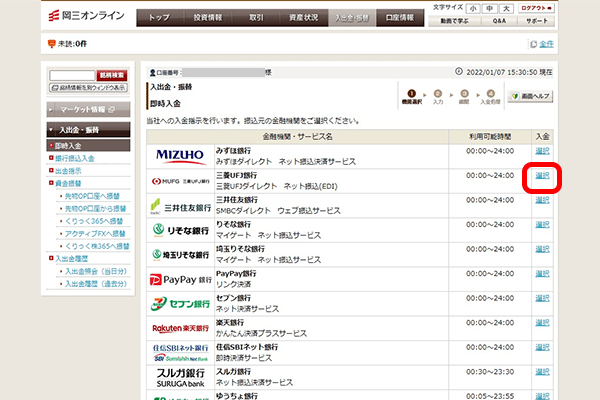The height and width of the screenshot is (400, 600).
Task: Click step 4 入金処理 indicator
Action: tap(490, 97)
